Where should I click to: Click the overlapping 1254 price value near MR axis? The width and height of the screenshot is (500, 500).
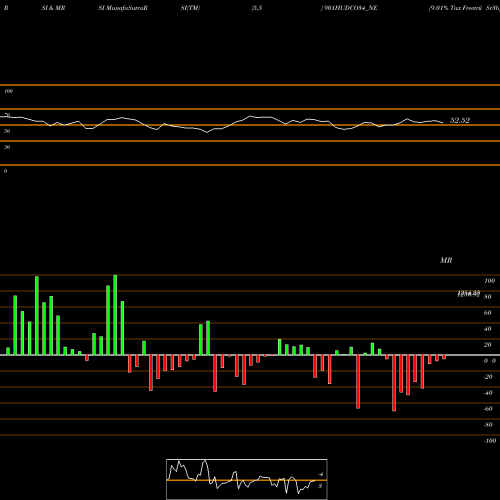pyautogui.click(x=469, y=293)
